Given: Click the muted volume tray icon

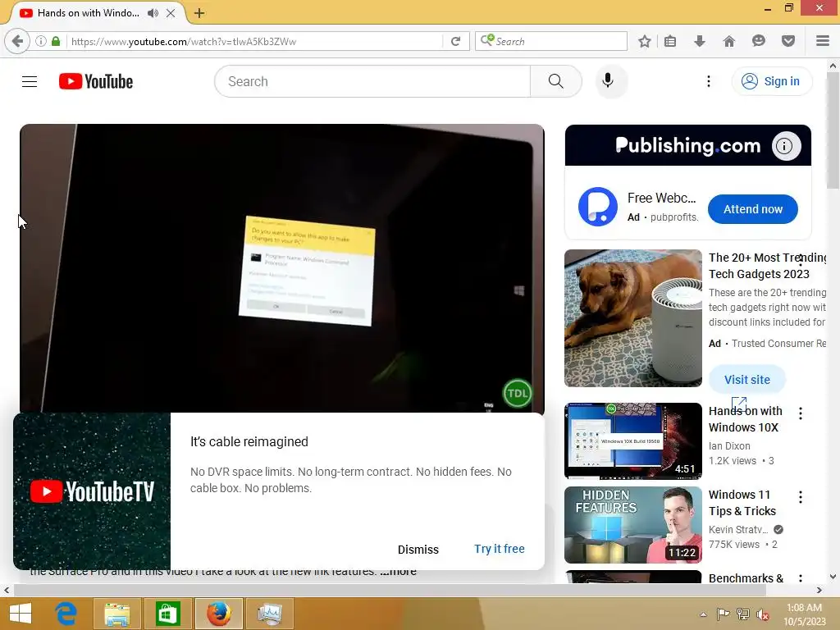Looking at the screenshot, I should pos(762,614).
